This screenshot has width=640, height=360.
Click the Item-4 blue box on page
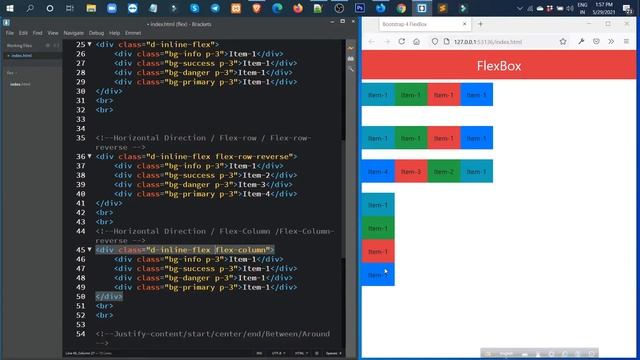[378, 171]
